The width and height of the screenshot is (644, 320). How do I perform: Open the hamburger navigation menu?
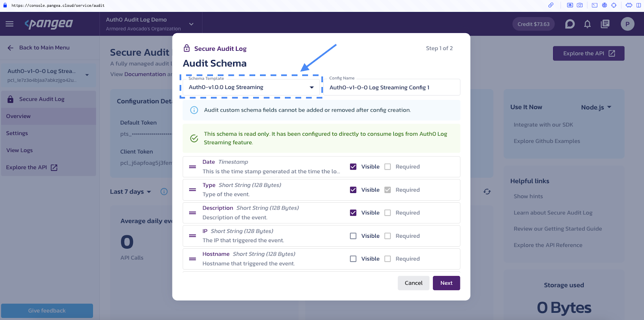coord(10,24)
